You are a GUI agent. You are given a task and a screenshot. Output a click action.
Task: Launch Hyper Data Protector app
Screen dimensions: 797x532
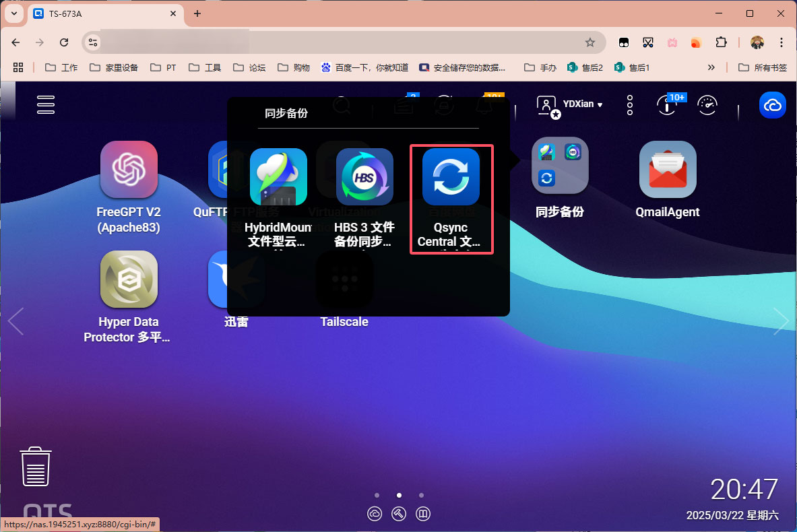129,279
